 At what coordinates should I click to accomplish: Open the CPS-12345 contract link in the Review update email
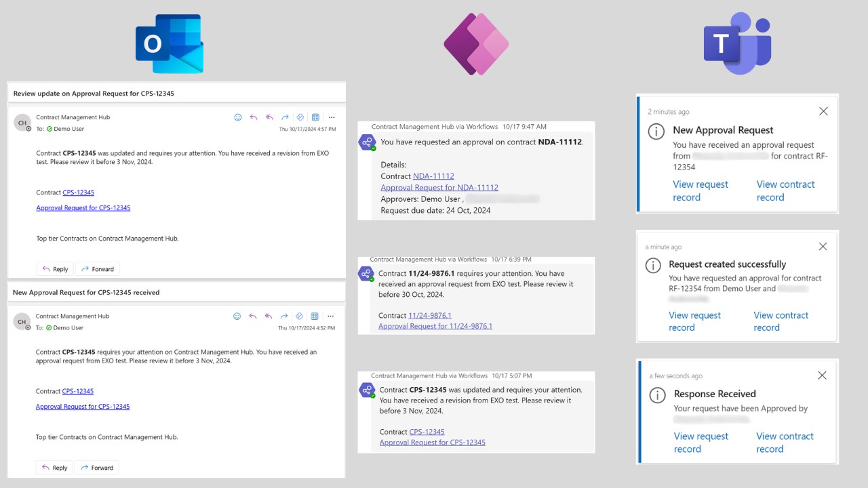(79, 192)
